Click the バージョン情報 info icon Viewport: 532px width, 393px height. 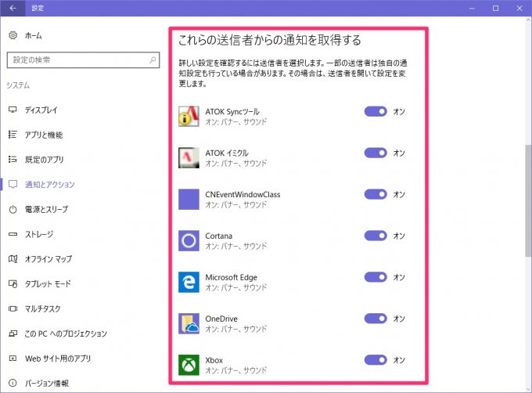coord(13,383)
